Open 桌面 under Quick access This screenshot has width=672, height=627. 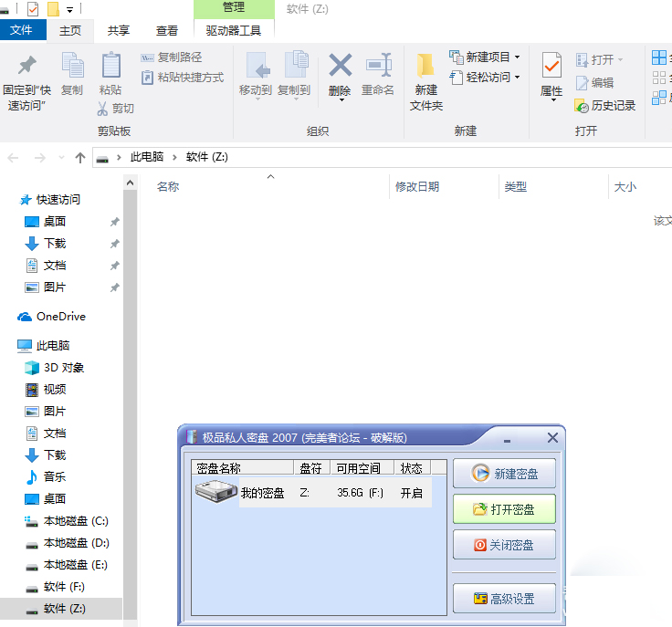[55, 222]
